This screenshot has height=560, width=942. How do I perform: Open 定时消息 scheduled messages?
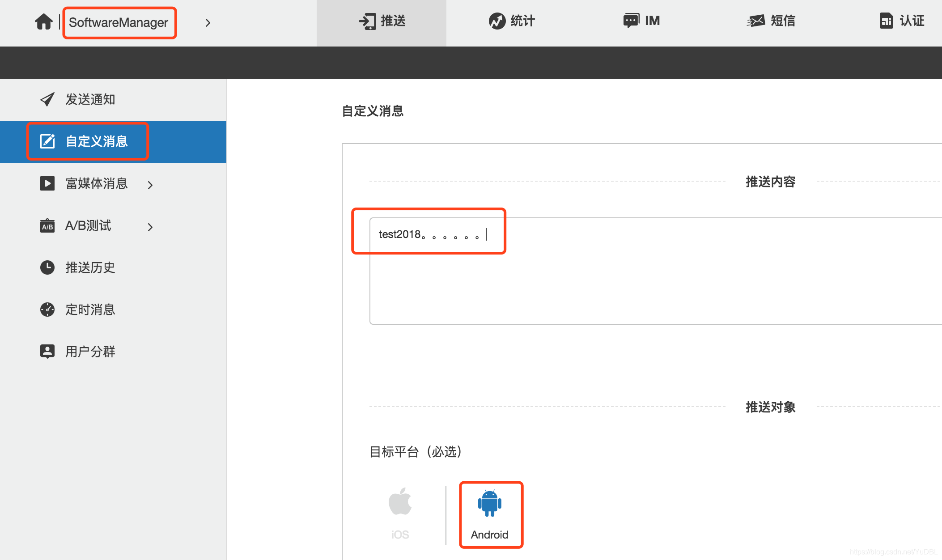click(x=89, y=310)
